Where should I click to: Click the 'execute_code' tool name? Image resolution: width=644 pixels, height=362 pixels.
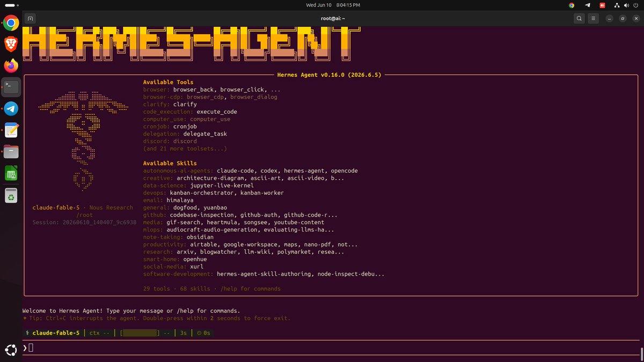(217, 112)
